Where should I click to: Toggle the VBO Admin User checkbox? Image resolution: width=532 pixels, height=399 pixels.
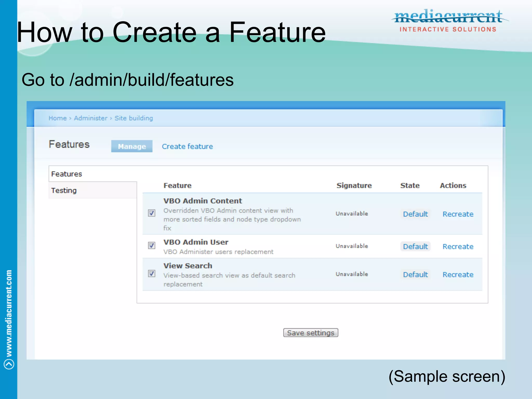click(152, 245)
